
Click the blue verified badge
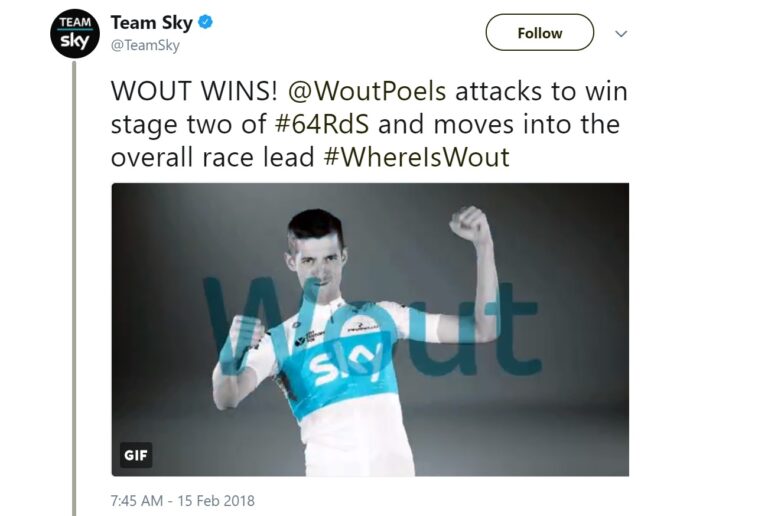(x=205, y=23)
